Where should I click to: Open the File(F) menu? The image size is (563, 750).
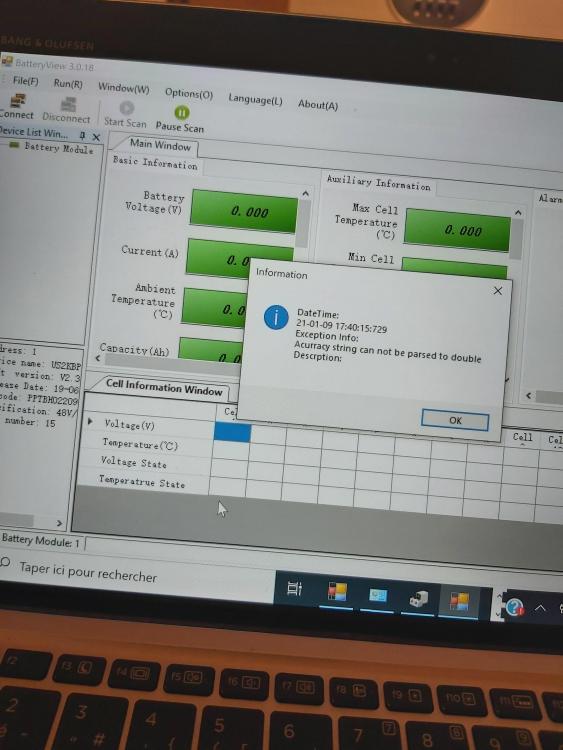(25, 81)
